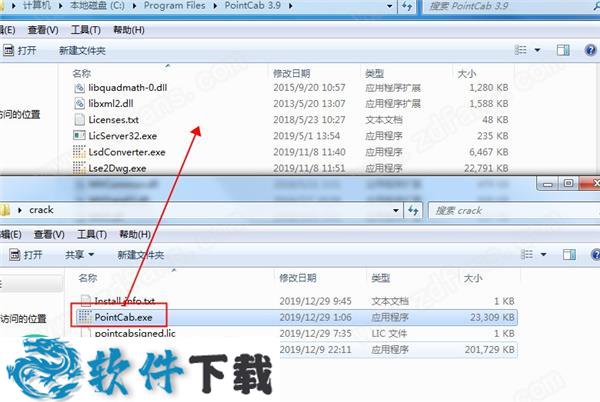This screenshot has width=600, height=402.
Task: Click 搜索 crack search field
Action: tap(513, 210)
